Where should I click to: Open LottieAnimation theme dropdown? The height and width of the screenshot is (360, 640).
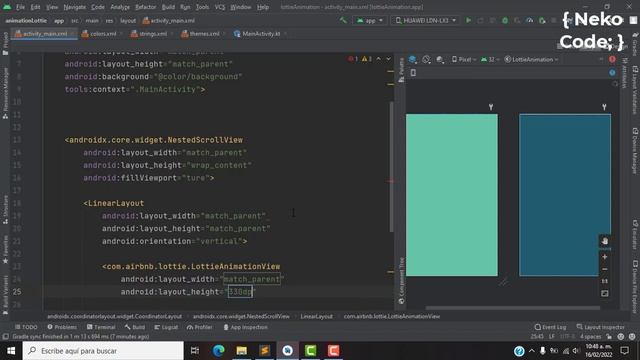(x=531, y=60)
